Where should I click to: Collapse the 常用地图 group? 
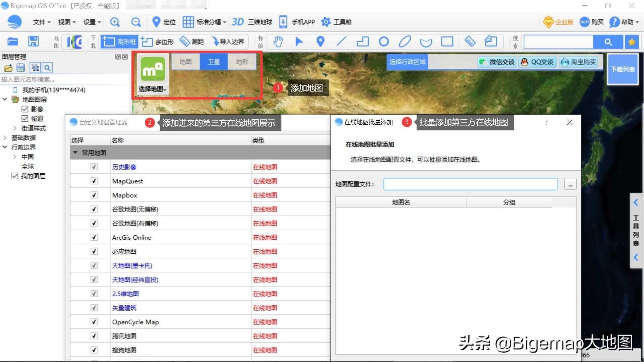[75, 153]
